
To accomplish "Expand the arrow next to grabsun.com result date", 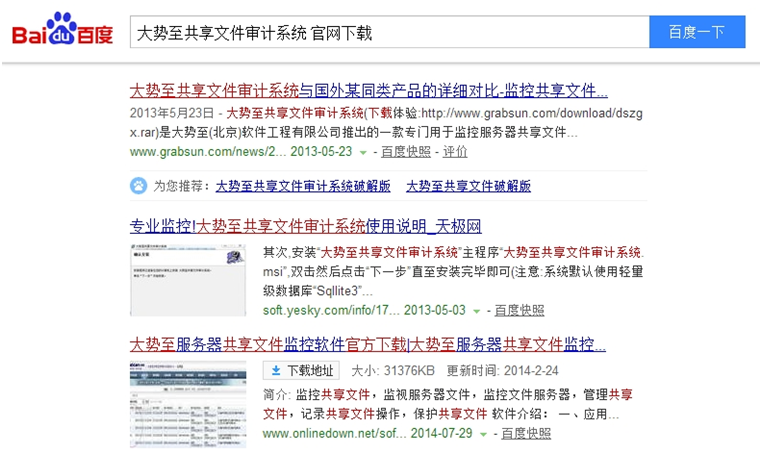I will click(x=363, y=153).
